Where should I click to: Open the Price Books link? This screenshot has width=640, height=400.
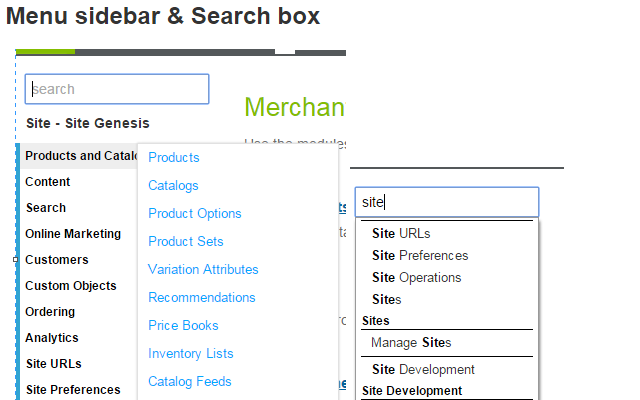coord(183,325)
